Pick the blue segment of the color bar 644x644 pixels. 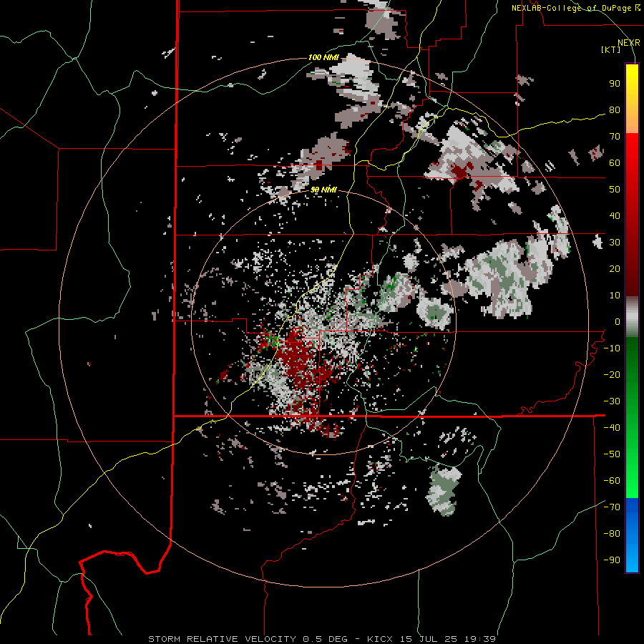pos(632,535)
